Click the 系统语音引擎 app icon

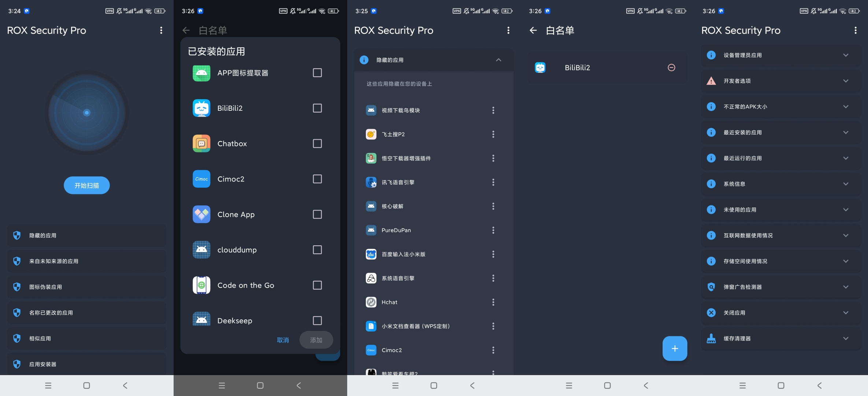pos(371,278)
